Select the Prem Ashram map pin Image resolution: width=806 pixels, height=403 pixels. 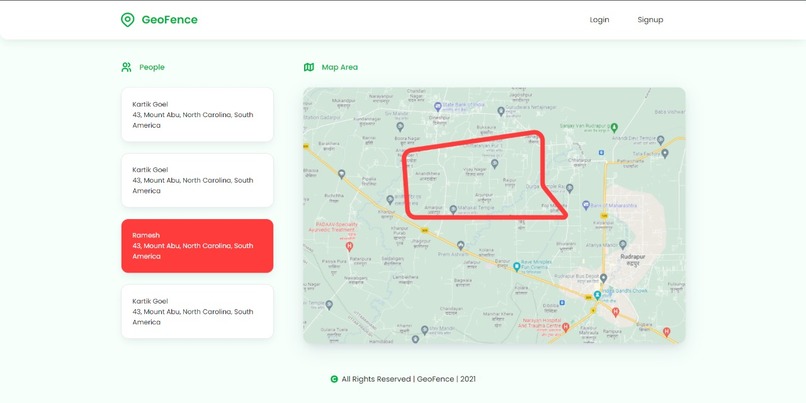point(461,246)
